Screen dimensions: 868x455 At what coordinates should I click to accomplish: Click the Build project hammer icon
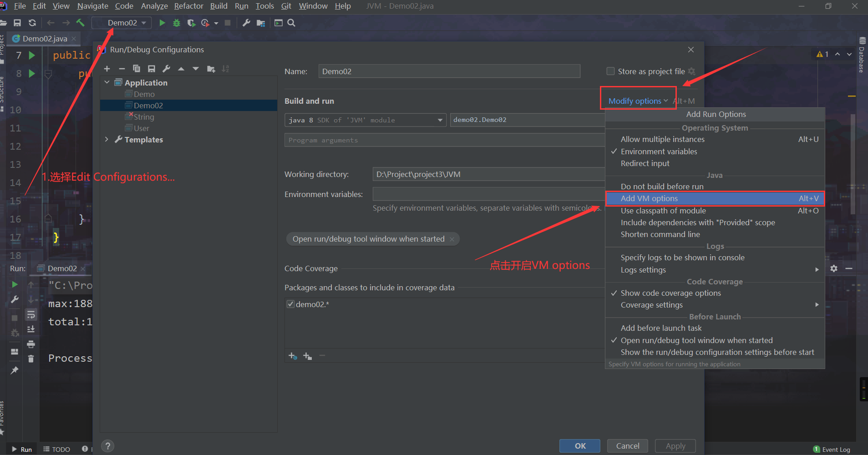pos(81,23)
